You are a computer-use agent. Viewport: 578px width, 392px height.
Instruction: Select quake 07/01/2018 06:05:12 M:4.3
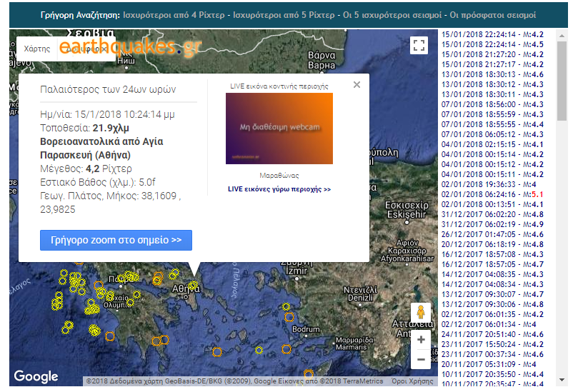pos(492,134)
